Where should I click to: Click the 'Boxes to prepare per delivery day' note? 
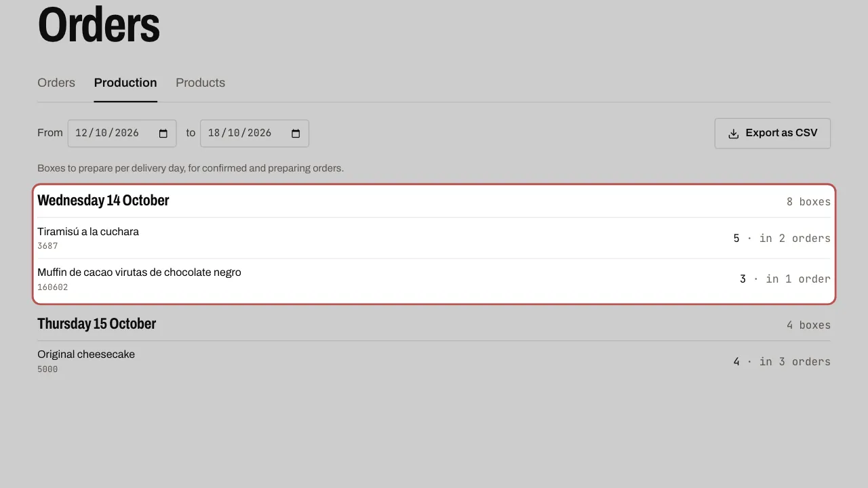tap(191, 168)
